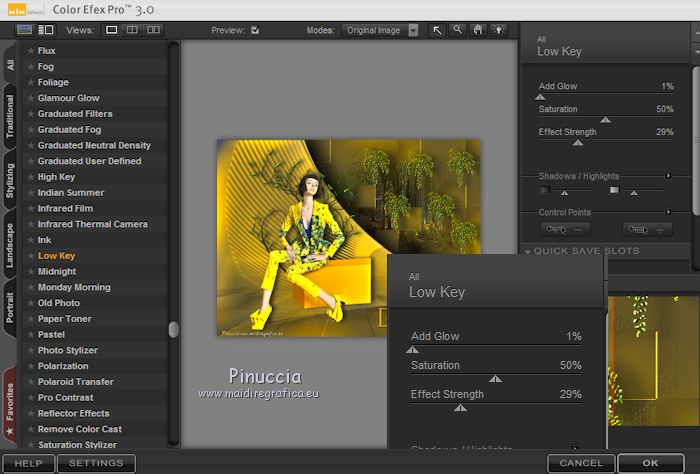Open the Modes dropdown arrow
700x474 pixels.
[x=413, y=30]
